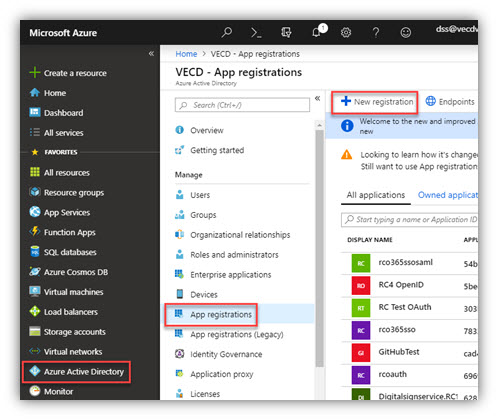The height and width of the screenshot is (420, 498).
Task: Focus the application name filter field
Action: point(409,220)
